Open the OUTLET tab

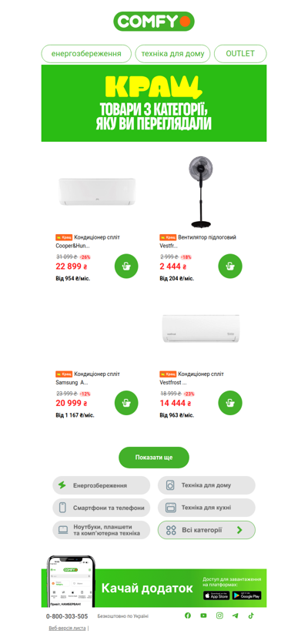240,54
